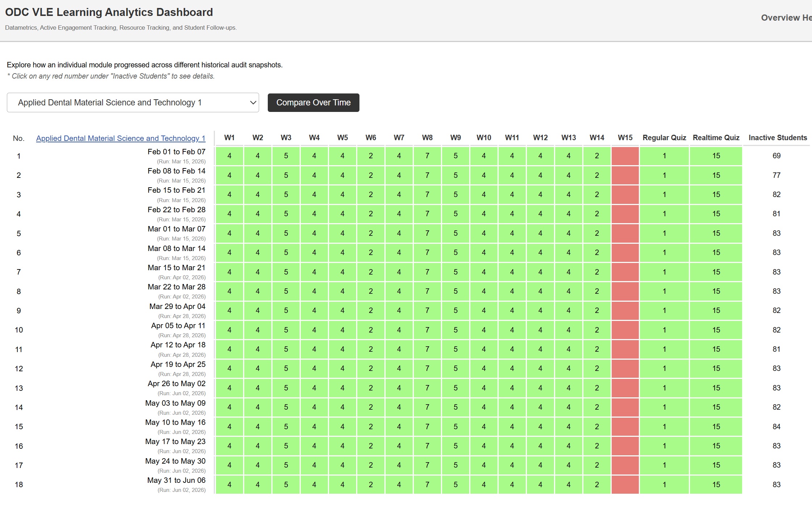Image resolution: width=812 pixels, height=510 pixels.
Task: Click Realtime Quiz 15 in May 10 row
Action: tap(716, 427)
